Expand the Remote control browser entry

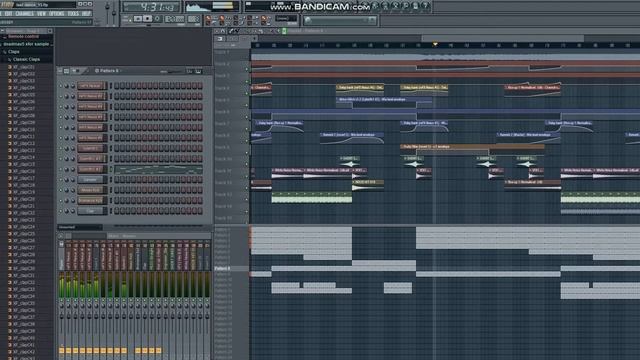coord(24,37)
